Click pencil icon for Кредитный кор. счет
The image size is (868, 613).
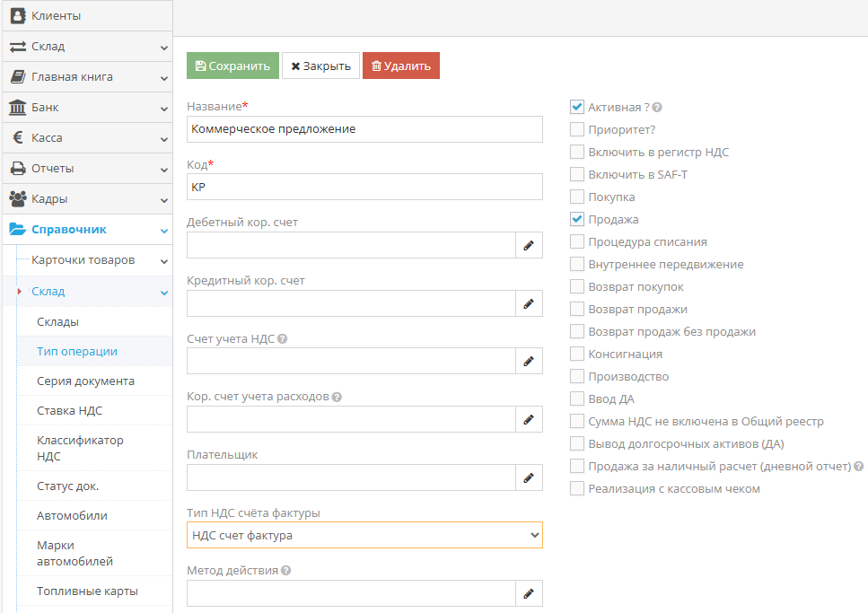pyautogui.click(x=529, y=303)
